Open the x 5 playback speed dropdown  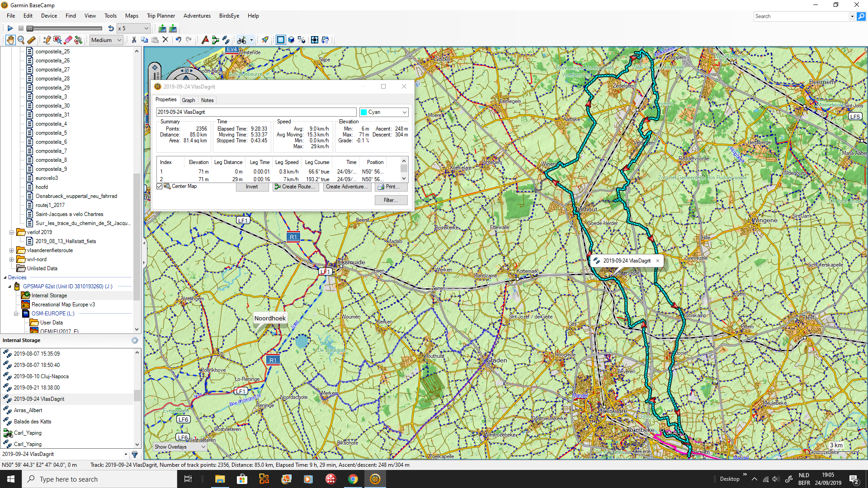pyautogui.click(x=133, y=28)
